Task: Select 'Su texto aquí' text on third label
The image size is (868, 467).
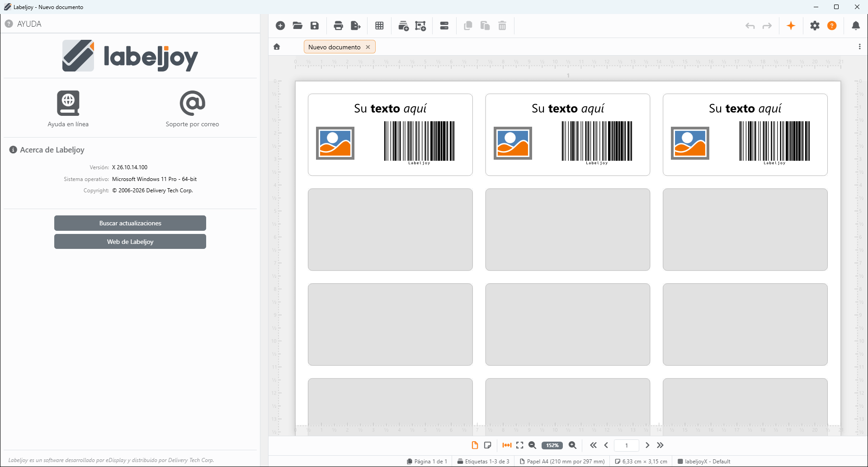Action: [x=745, y=109]
